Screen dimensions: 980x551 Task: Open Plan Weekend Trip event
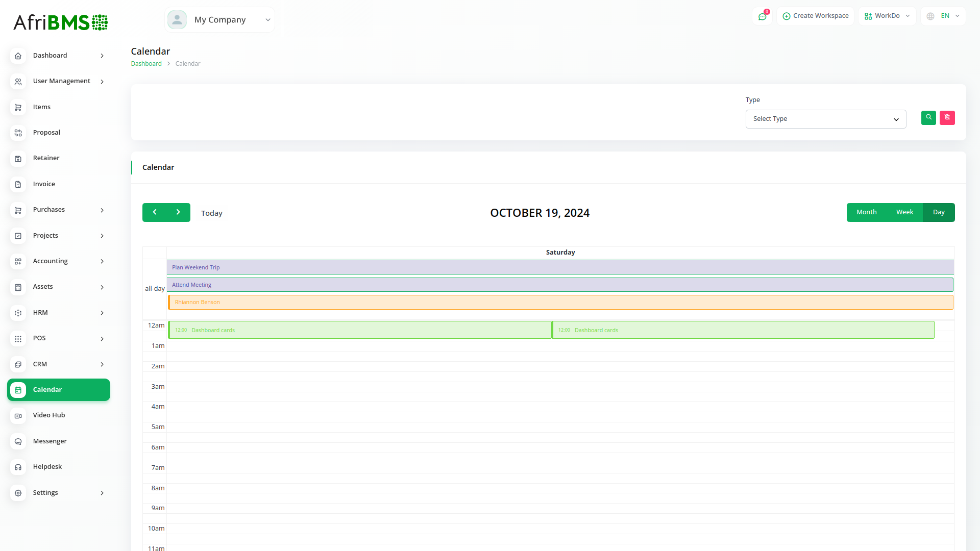pyautogui.click(x=560, y=267)
